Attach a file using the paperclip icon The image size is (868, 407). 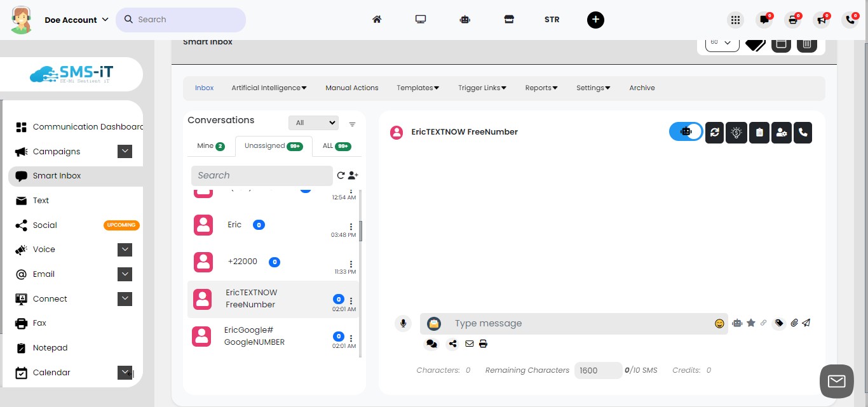click(x=794, y=323)
